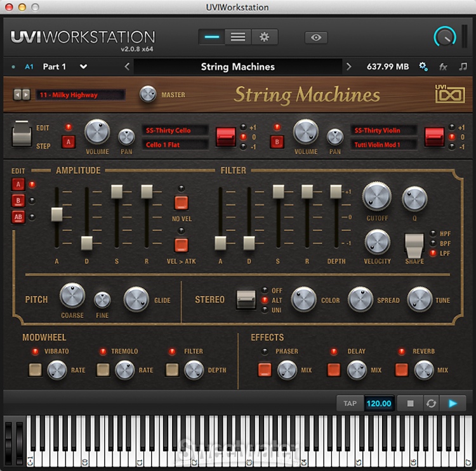Screen dimensions: 476x471
Task: Open the music note arpeggiator tab
Action: [x=463, y=67]
